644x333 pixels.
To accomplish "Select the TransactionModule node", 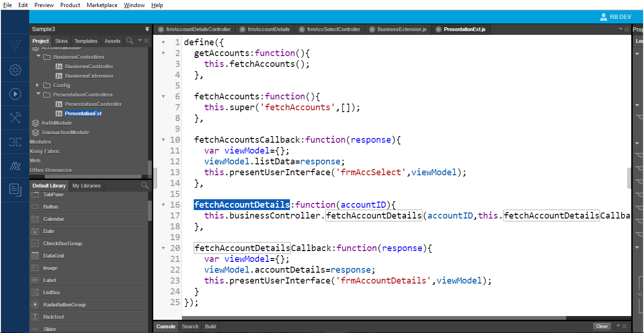I will coord(65,132).
